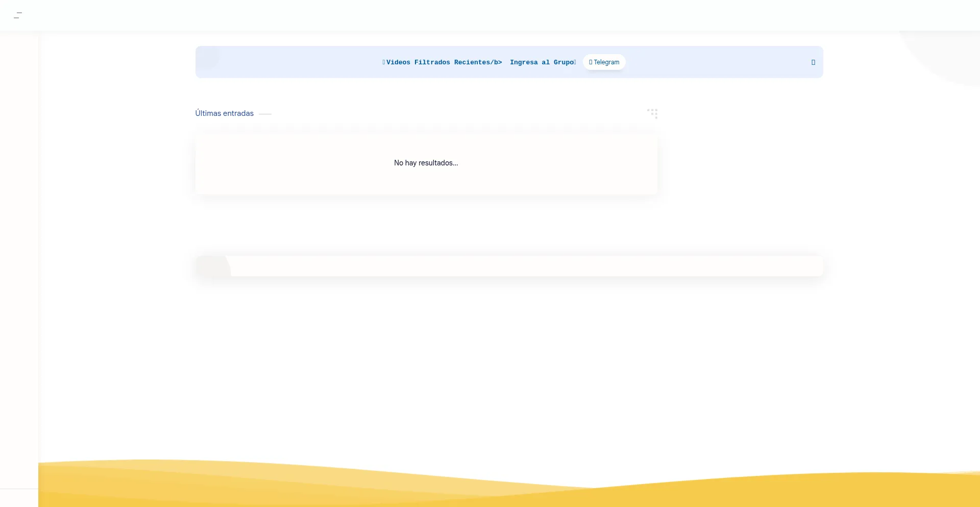Click the short line beside 'Últimas entradas'
The height and width of the screenshot is (507, 980).
click(265, 114)
